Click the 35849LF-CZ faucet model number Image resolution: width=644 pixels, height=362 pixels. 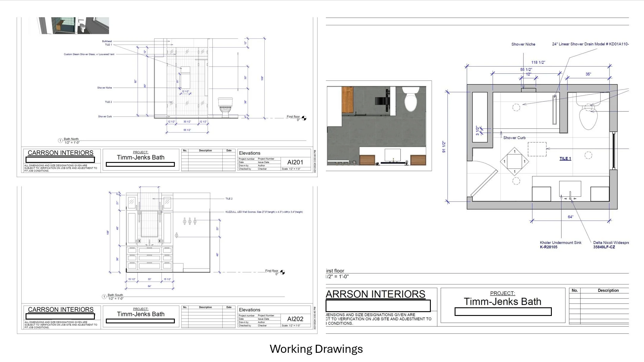click(x=604, y=247)
